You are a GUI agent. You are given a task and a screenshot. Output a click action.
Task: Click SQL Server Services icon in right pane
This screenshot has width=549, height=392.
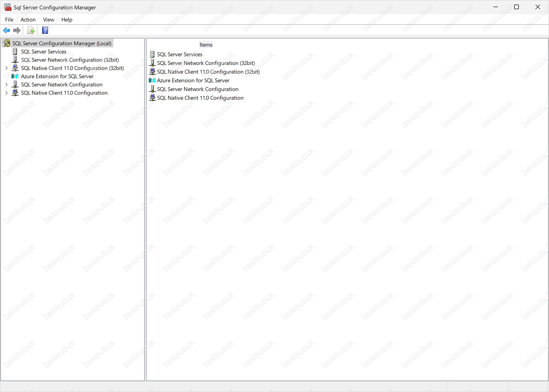point(152,54)
